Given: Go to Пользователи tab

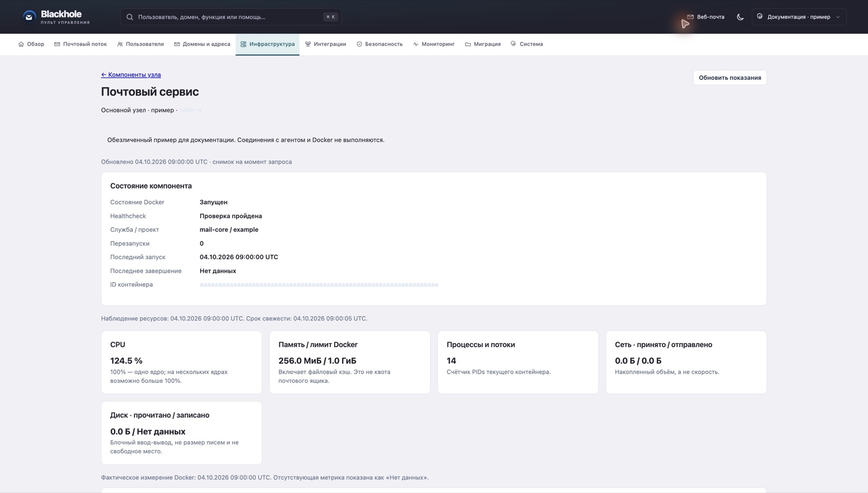Looking at the screenshot, I should pyautogui.click(x=140, y=44).
